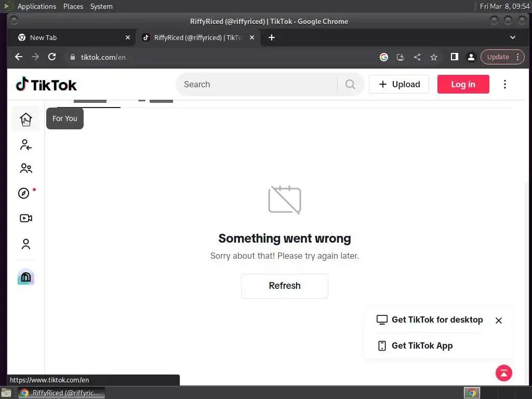Click the share page icon
532x399 pixels.
(x=417, y=57)
